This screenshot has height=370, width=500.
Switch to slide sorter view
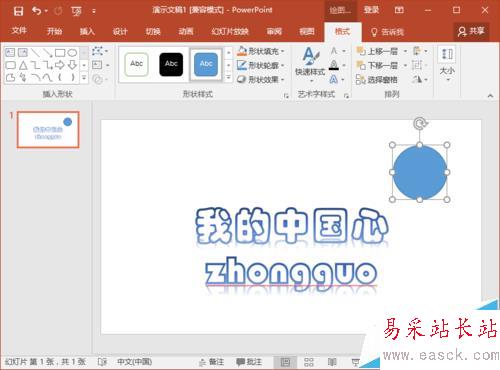point(309,362)
